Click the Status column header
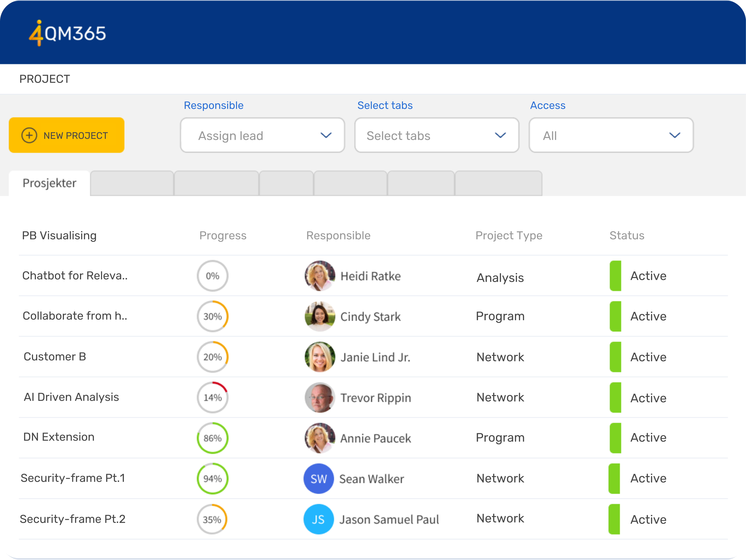The height and width of the screenshot is (560, 746). tap(627, 235)
